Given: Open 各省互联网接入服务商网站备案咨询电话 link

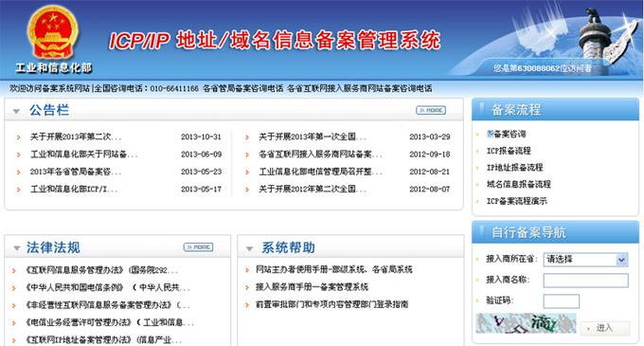Looking at the screenshot, I should [359, 88].
